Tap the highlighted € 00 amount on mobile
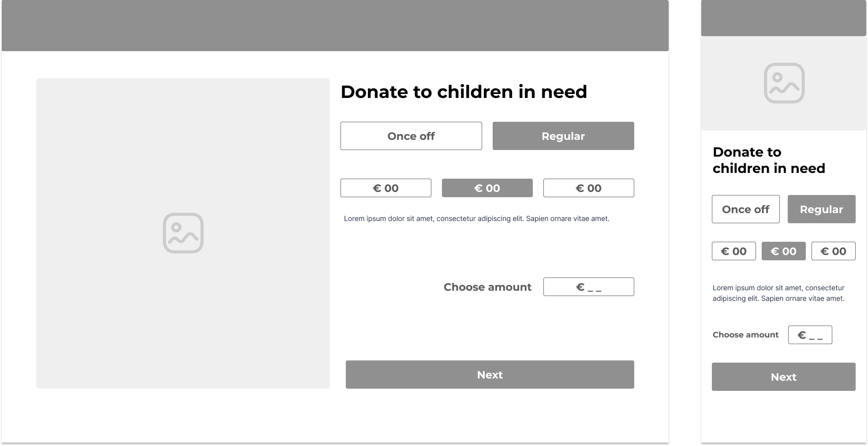 783,251
